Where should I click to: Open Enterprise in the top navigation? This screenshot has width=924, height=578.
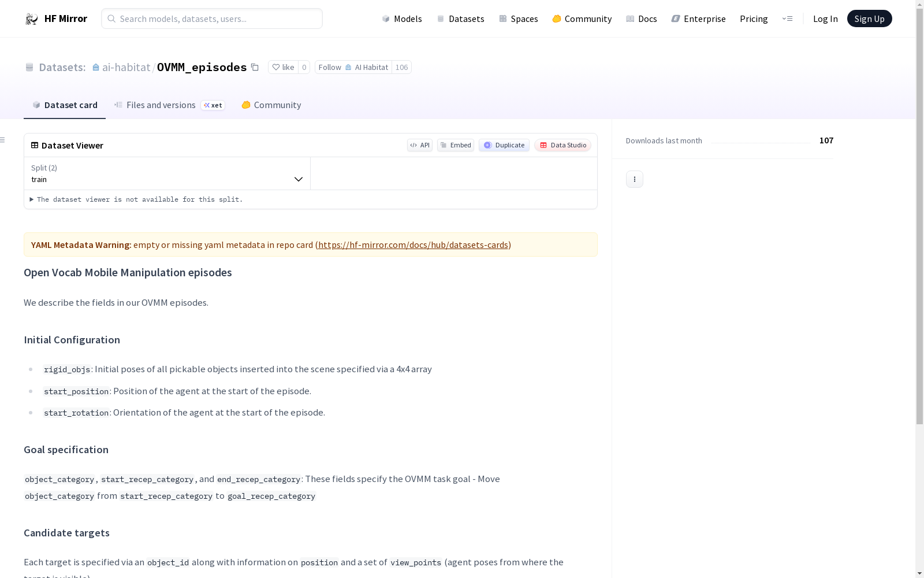click(x=699, y=18)
